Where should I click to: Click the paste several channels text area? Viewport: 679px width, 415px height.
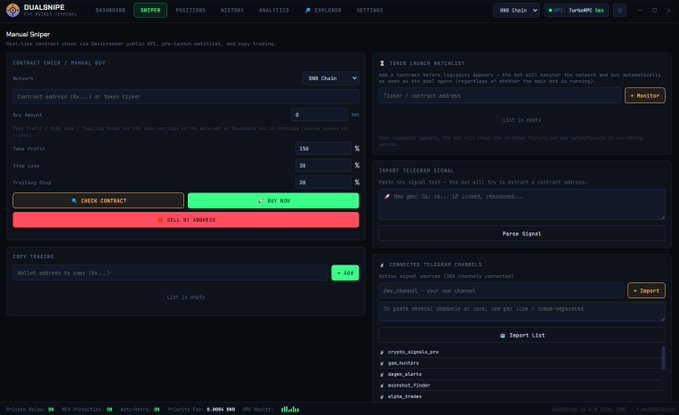[522, 311]
